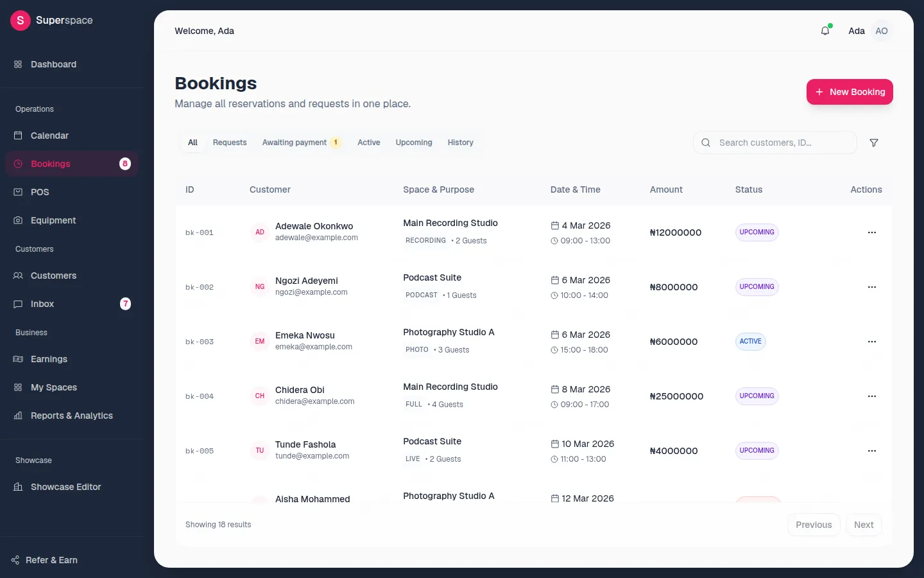This screenshot has height=578, width=924.
Task: Click booking ID bk-001
Action: [200, 232]
